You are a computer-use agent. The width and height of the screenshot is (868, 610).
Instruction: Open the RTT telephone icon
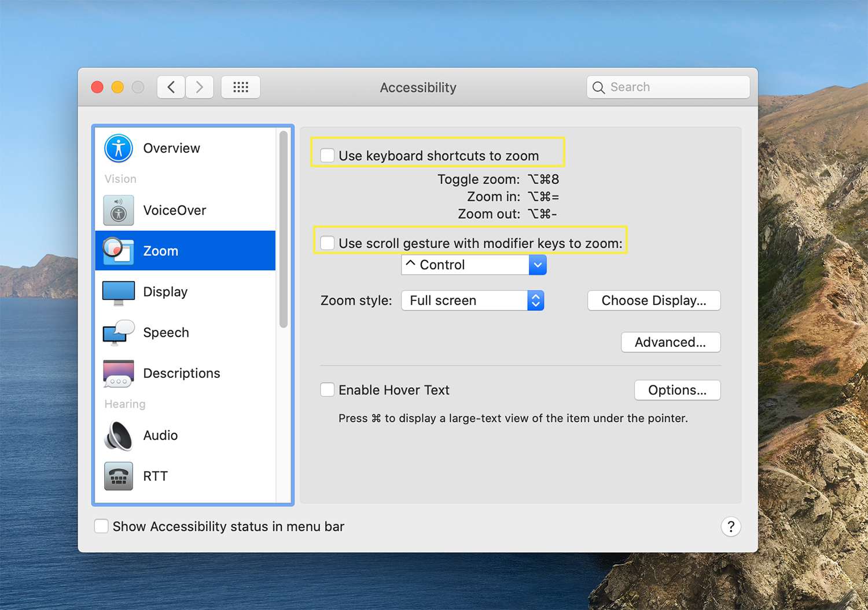tap(119, 476)
